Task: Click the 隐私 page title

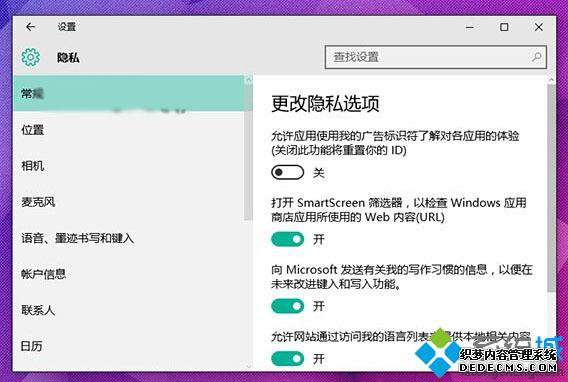Action: click(68, 58)
